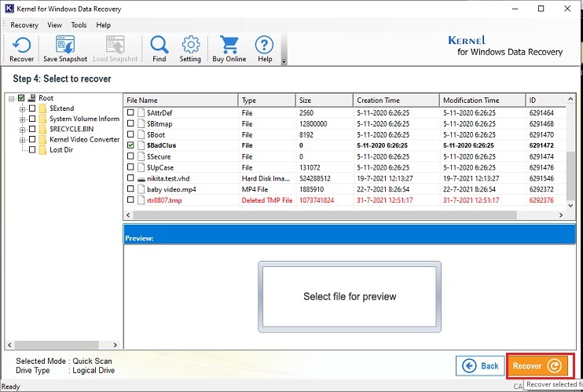Check the Lost Dir checkbox
This screenshot has width=583, height=392.
(x=32, y=150)
